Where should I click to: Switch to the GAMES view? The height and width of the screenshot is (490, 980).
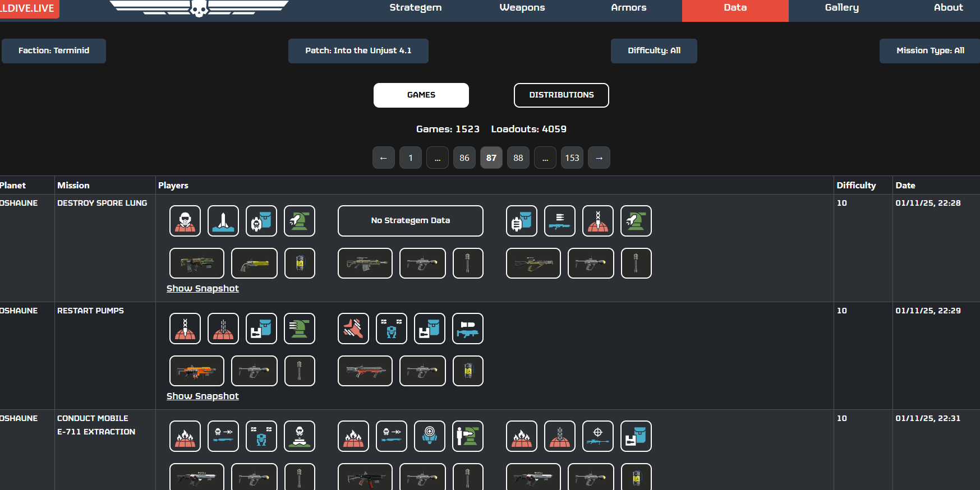pyautogui.click(x=421, y=95)
